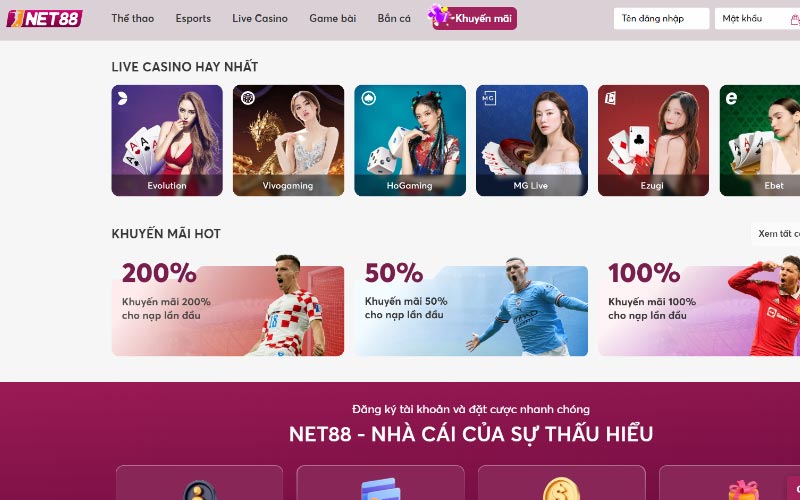Click Vivogaming round logo icon on card
The height and width of the screenshot is (500, 800).
[x=248, y=97]
